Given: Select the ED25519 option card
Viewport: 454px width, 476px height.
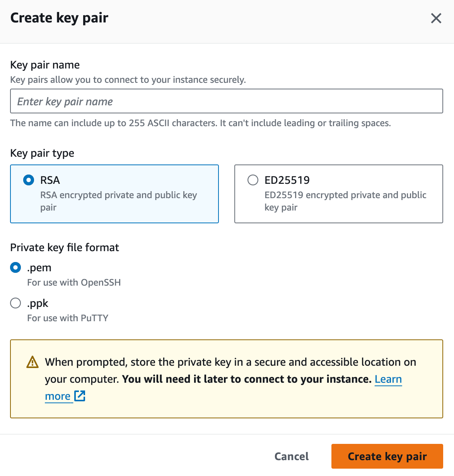Looking at the screenshot, I should point(338,194).
